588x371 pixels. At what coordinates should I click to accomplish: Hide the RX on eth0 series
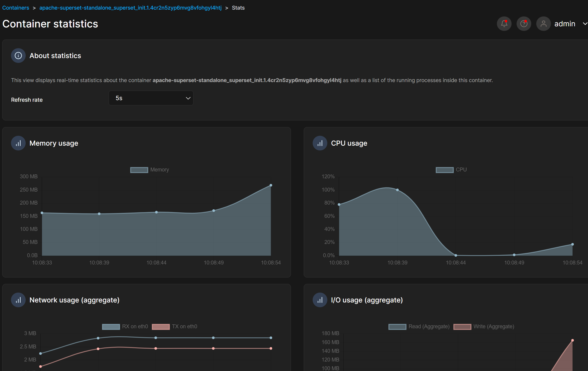125,326
